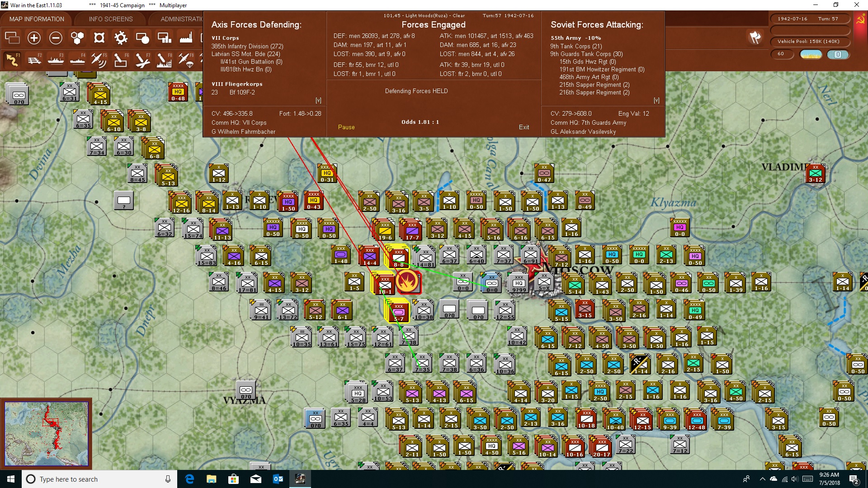Click the zoom out map icon
Screen dimensions: 868x488
coord(56,38)
